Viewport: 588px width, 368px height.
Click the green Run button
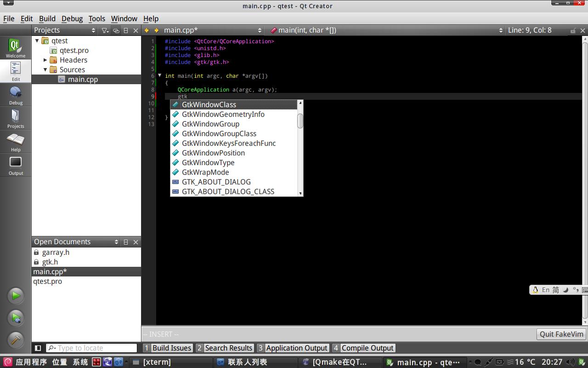(16, 295)
